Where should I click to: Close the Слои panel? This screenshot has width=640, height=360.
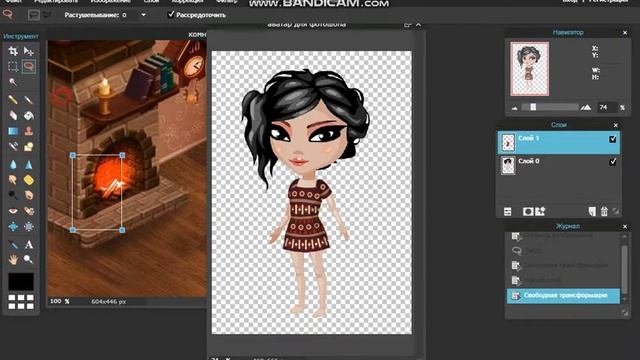[x=616, y=125]
